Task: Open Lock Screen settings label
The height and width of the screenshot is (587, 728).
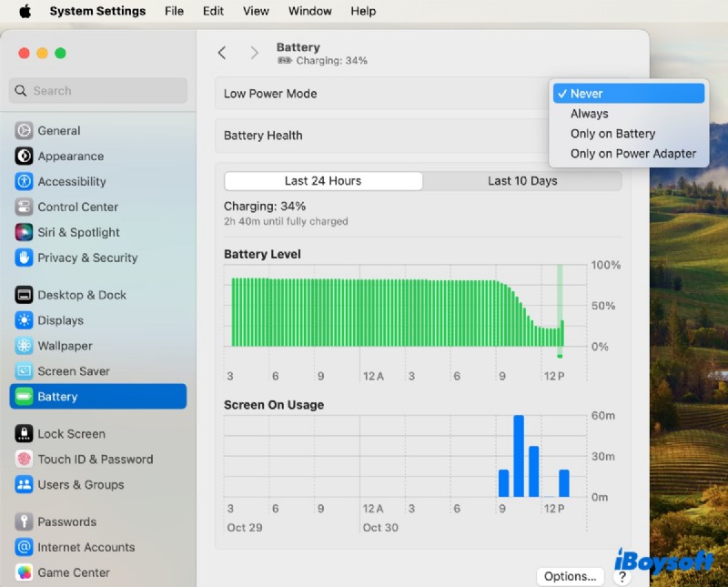Action: pyautogui.click(x=72, y=434)
